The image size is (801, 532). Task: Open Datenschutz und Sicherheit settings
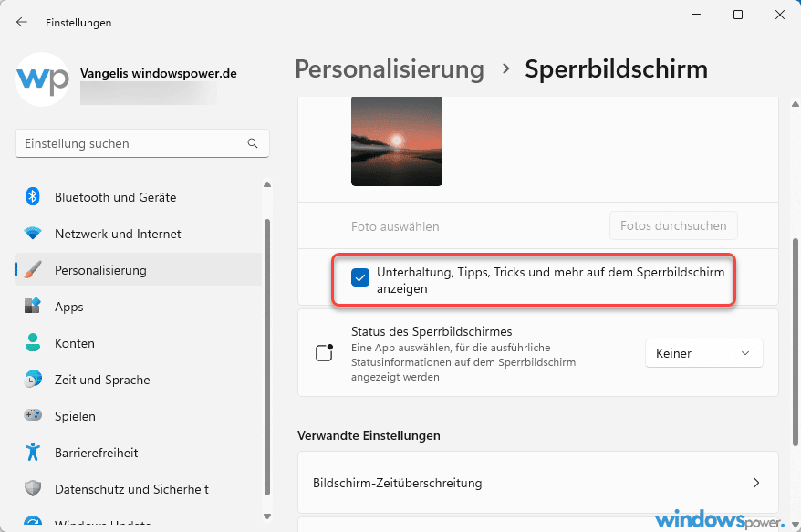click(138, 489)
